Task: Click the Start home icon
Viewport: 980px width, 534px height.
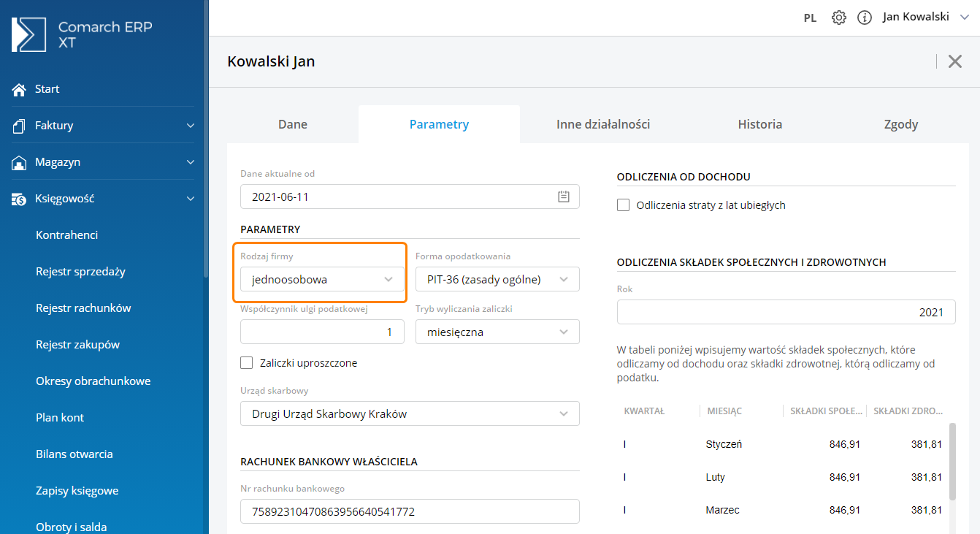Action: pyautogui.click(x=19, y=89)
